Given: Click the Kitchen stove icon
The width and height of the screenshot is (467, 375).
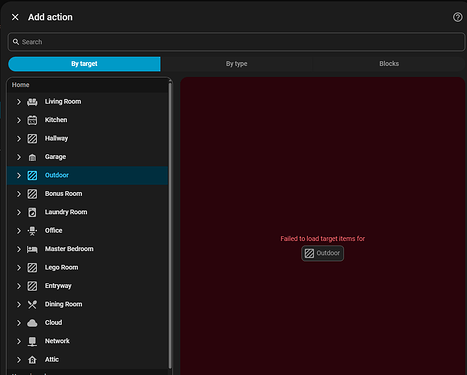Looking at the screenshot, I should [x=32, y=120].
